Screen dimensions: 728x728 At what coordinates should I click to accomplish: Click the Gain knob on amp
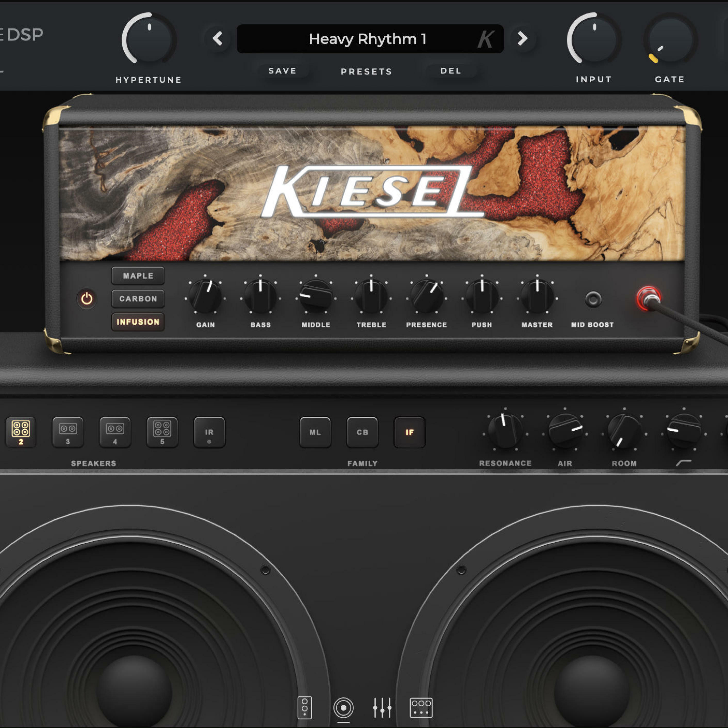[205, 297]
